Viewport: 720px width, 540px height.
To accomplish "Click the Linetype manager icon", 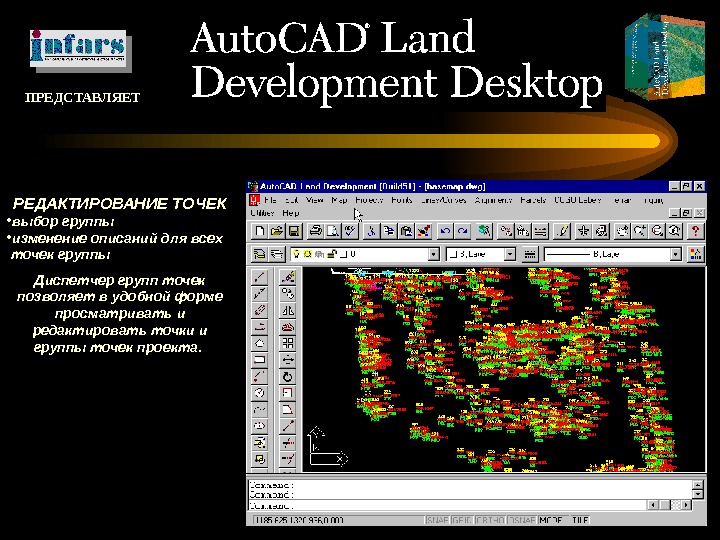I will point(529,254).
